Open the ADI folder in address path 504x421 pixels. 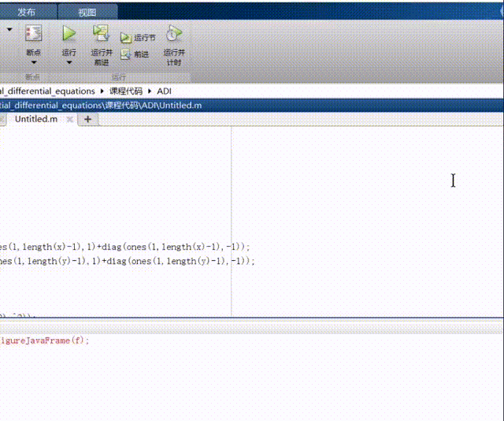164,91
